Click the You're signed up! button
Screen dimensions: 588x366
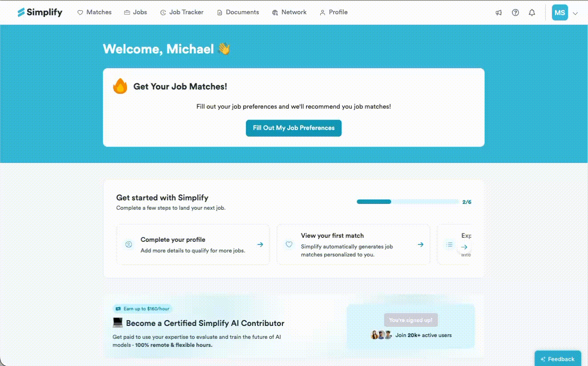pos(411,320)
